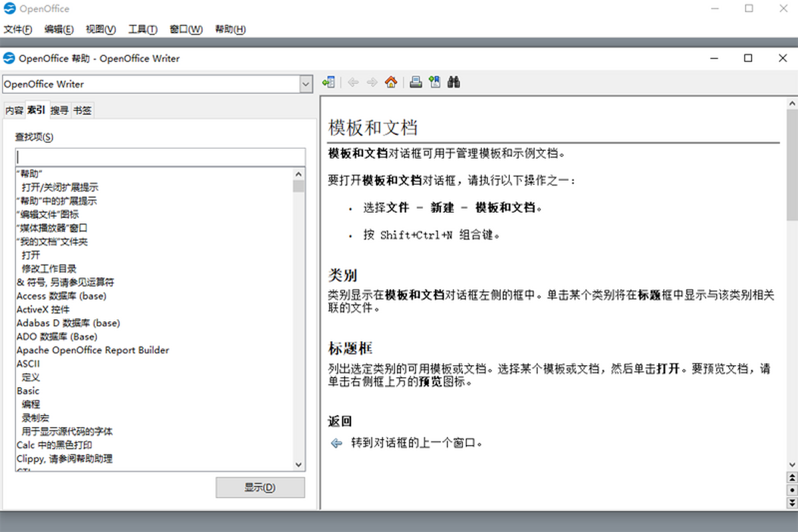Click the 查找项 search input field

(x=160, y=157)
